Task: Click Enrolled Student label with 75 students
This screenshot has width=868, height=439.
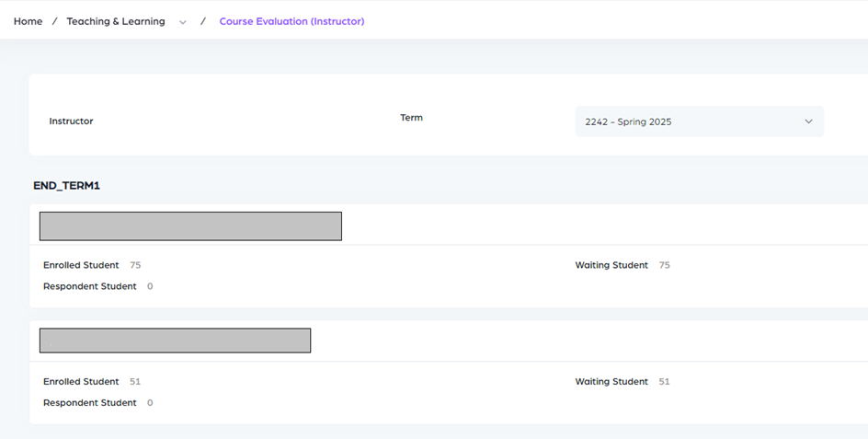Action: [81, 265]
